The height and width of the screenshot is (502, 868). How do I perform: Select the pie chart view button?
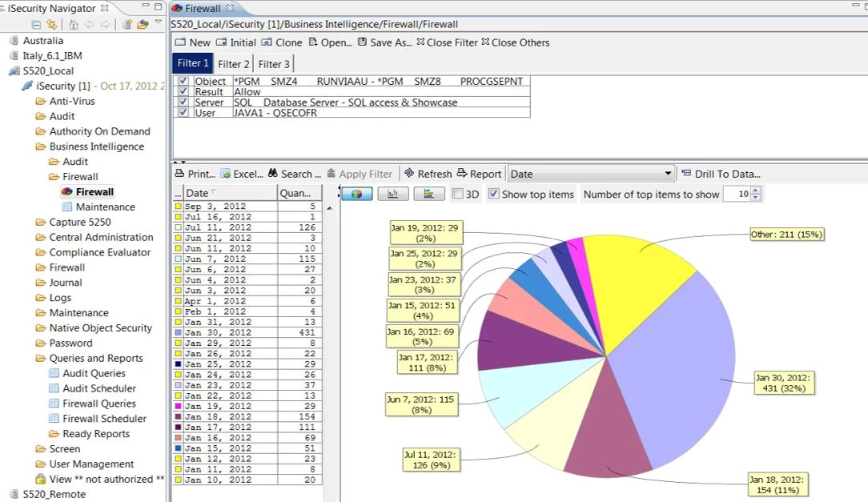tap(357, 194)
